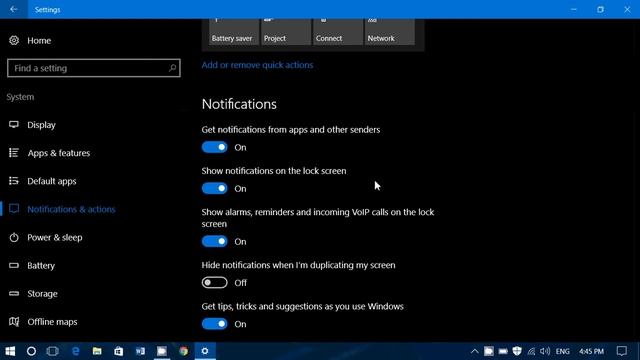640x360 pixels.
Task: Open Cortana circle on the taskbar
Action: pos(31,351)
